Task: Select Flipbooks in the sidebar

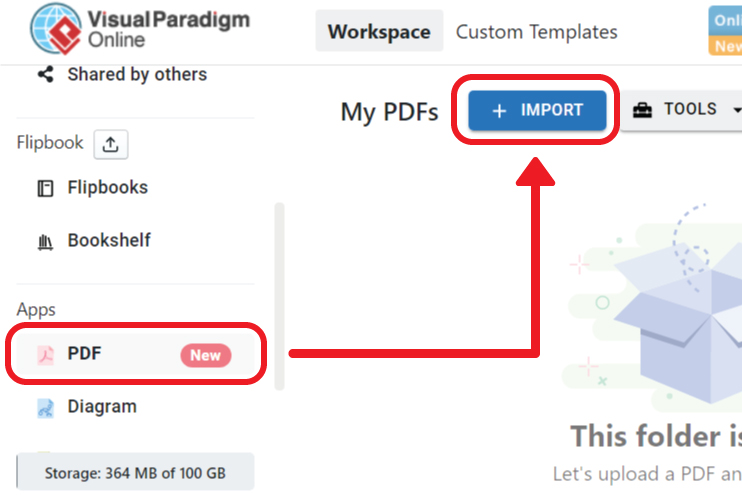Action: (107, 188)
